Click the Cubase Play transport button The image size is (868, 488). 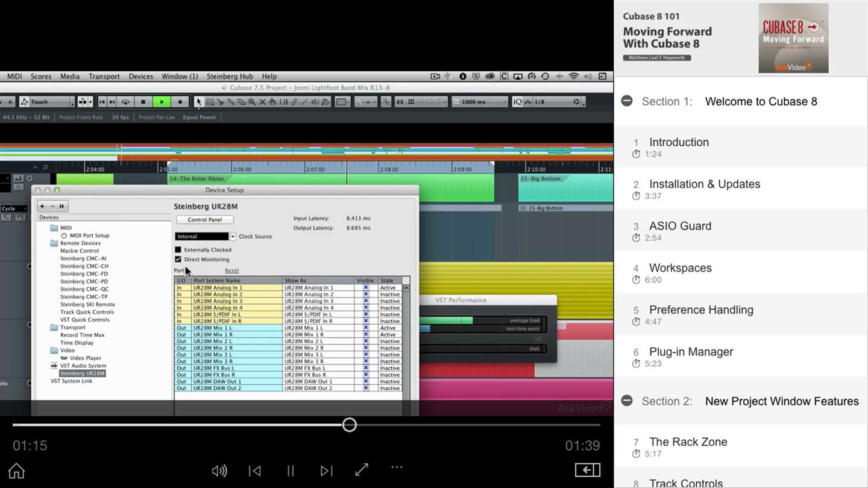(162, 102)
